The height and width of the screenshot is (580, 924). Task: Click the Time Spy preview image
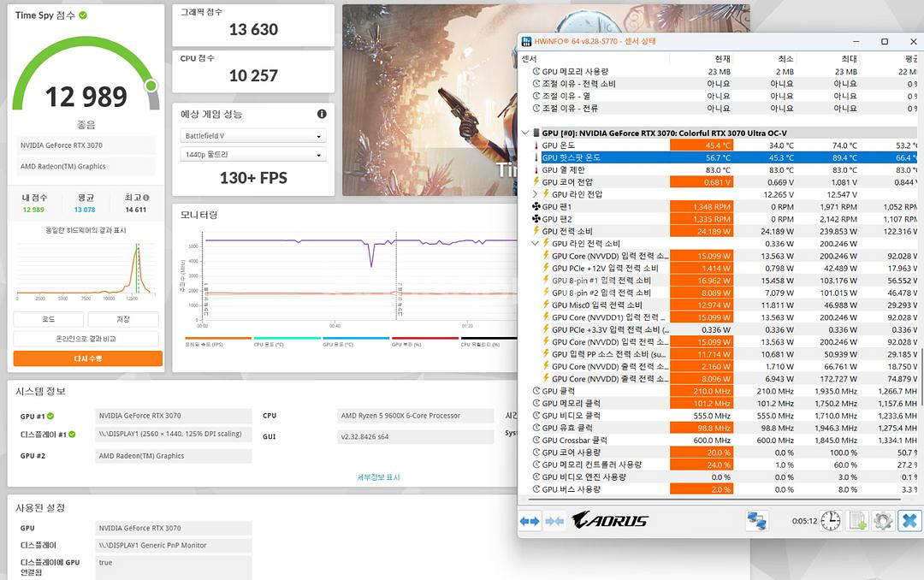(430, 100)
